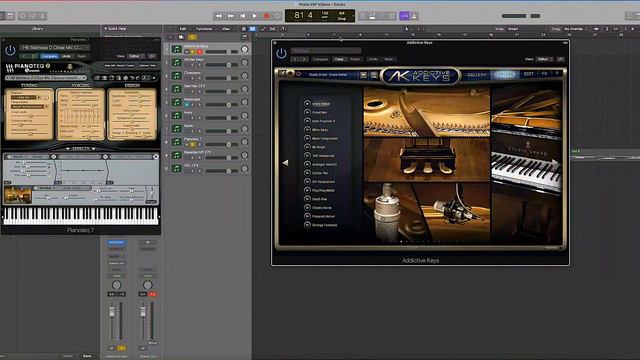640x360 pixels.
Task: Preview the Grand Neo preset
Action: pyautogui.click(x=307, y=112)
